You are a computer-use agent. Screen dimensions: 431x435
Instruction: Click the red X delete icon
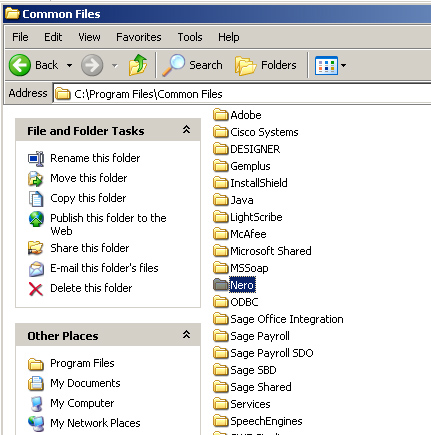(x=36, y=289)
